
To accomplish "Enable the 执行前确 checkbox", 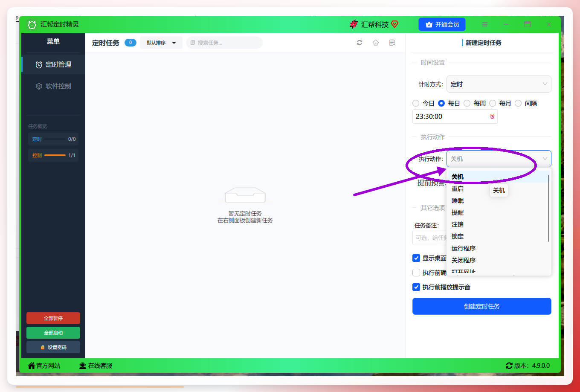I will point(416,273).
